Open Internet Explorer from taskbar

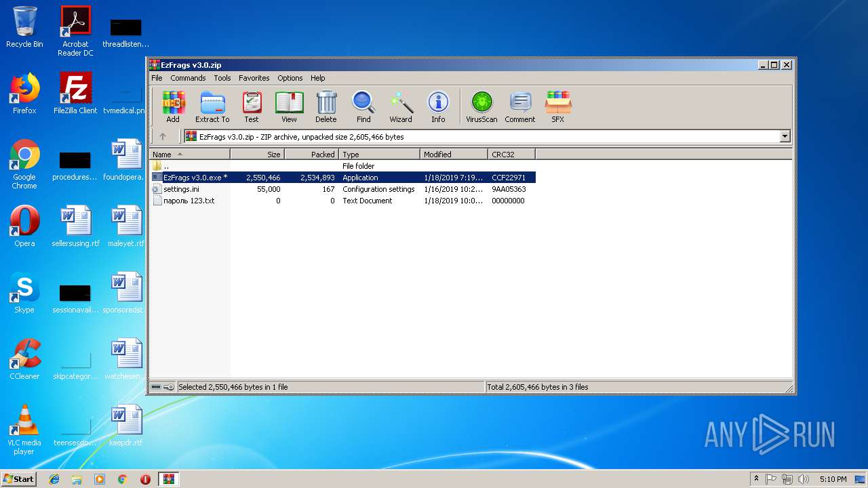[54, 479]
